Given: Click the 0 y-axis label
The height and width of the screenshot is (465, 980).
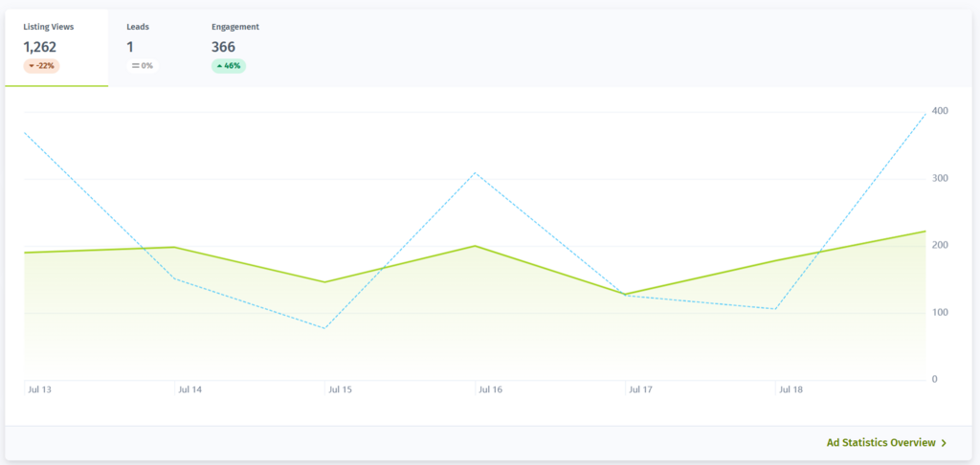Looking at the screenshot, I should [934, 380].
